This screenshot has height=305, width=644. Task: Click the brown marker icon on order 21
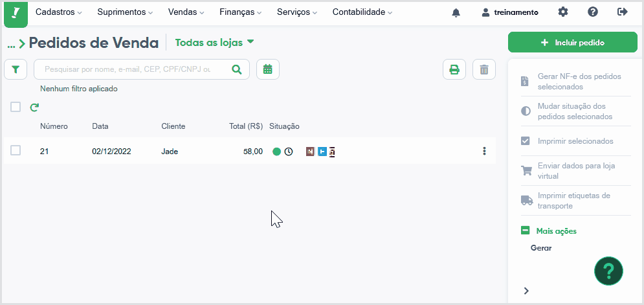310,152
